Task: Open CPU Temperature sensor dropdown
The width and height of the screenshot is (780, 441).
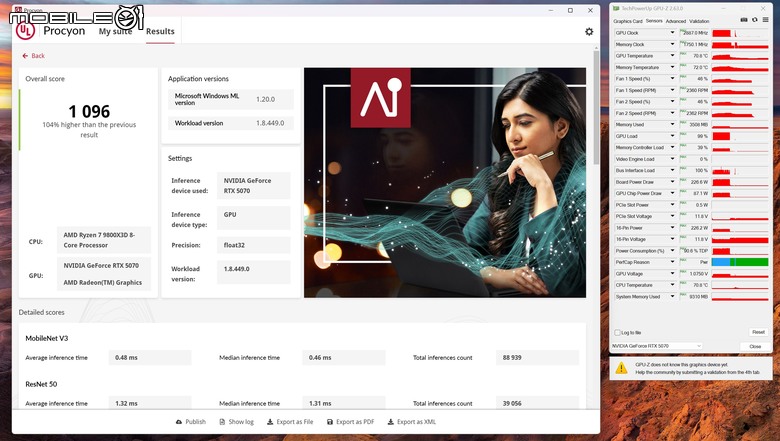Action: coord(672,285)
